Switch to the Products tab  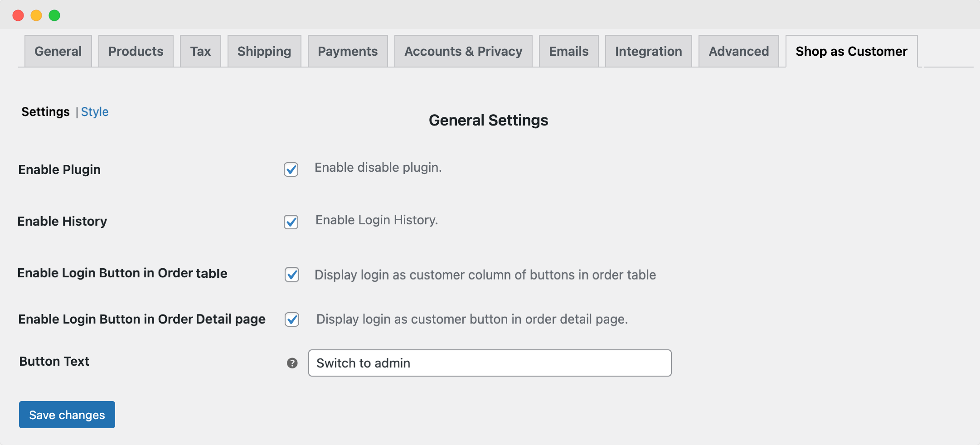point(135,51)
